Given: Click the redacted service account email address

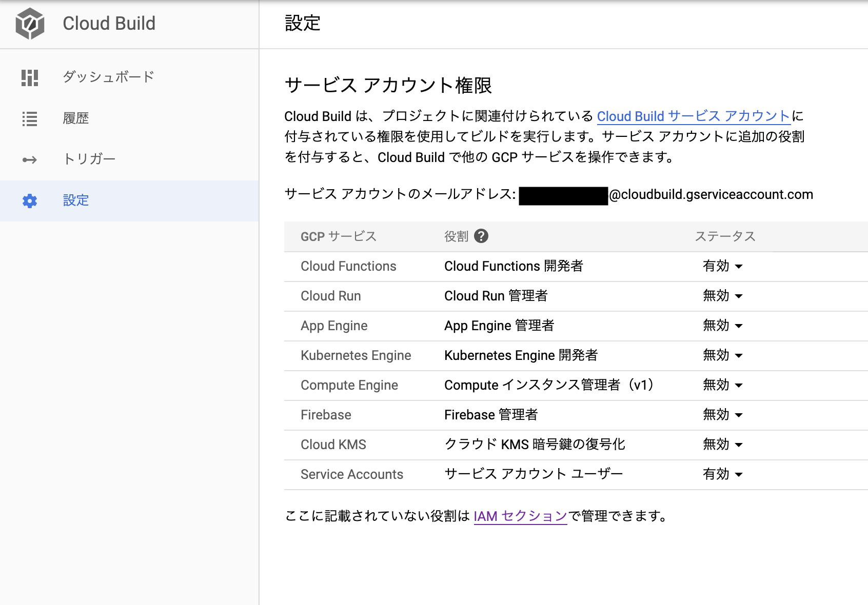Looking at the screenshot, I should pyautogui.click(x=563, y=195).
